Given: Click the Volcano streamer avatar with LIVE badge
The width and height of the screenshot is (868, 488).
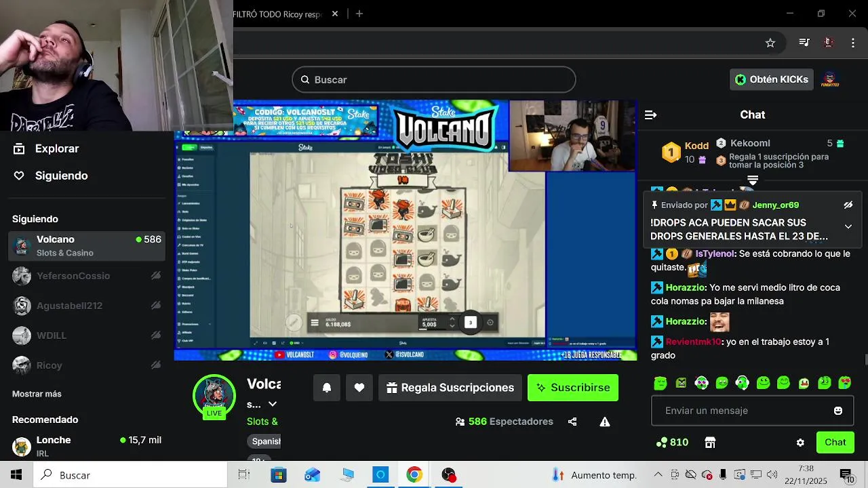Looking at the screenshot, I should point(214,396).
